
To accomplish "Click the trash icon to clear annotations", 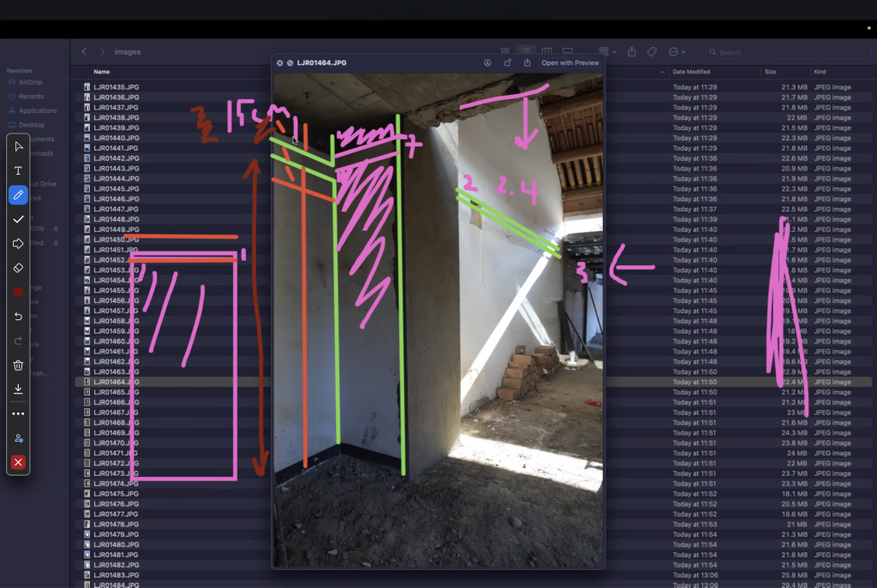I will click(x=18, y=365).
